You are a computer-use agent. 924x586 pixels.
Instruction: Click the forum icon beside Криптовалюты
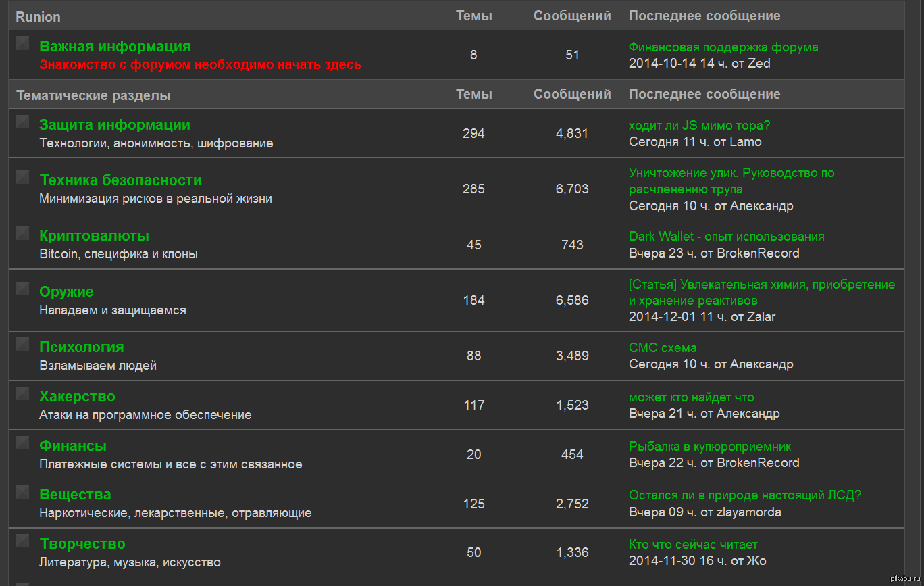22,233
